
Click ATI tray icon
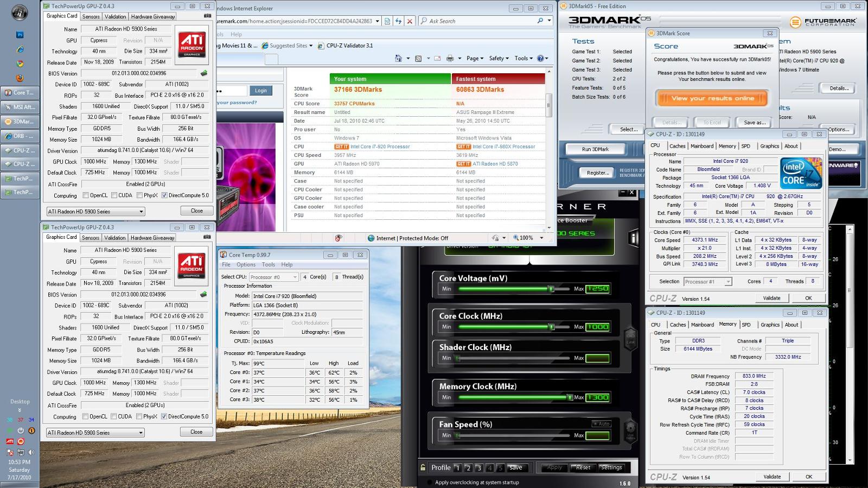(x=10, y=441)
